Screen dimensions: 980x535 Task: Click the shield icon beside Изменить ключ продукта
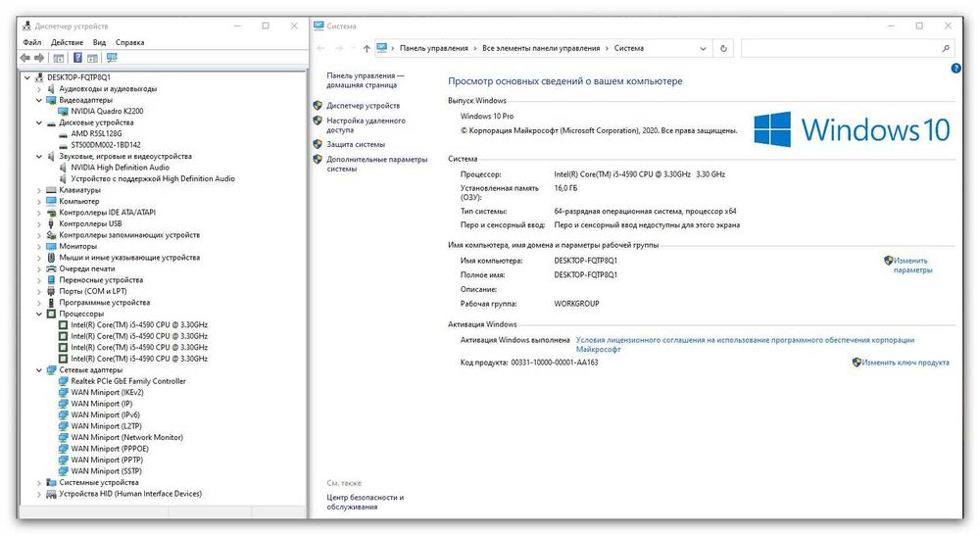857,363
